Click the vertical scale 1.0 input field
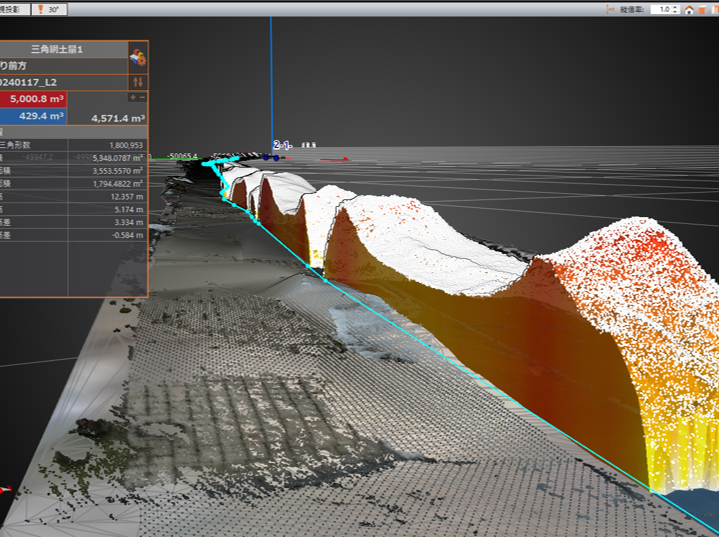 [662, 9]
